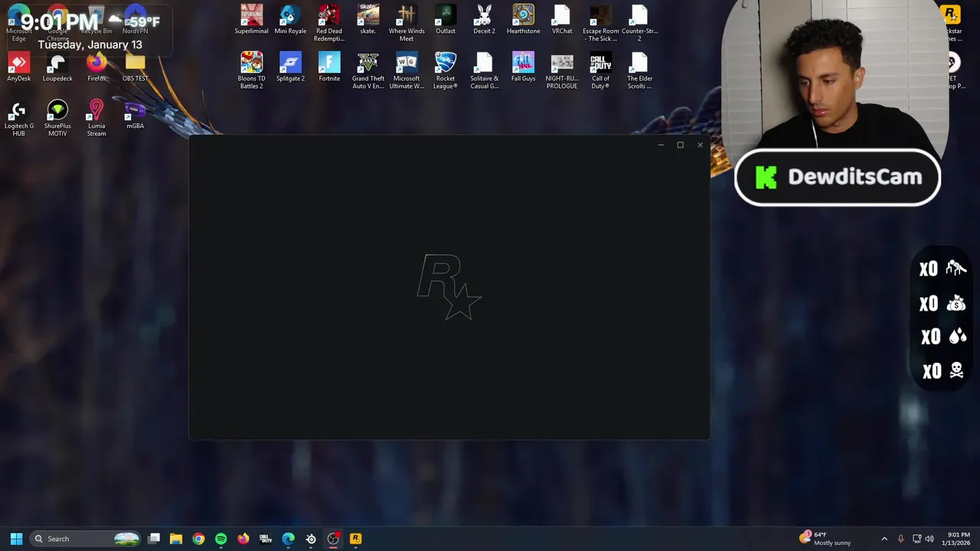Select the NIGHT-RUNNERS PROLOGUE desktop icon

pos(562,70)
